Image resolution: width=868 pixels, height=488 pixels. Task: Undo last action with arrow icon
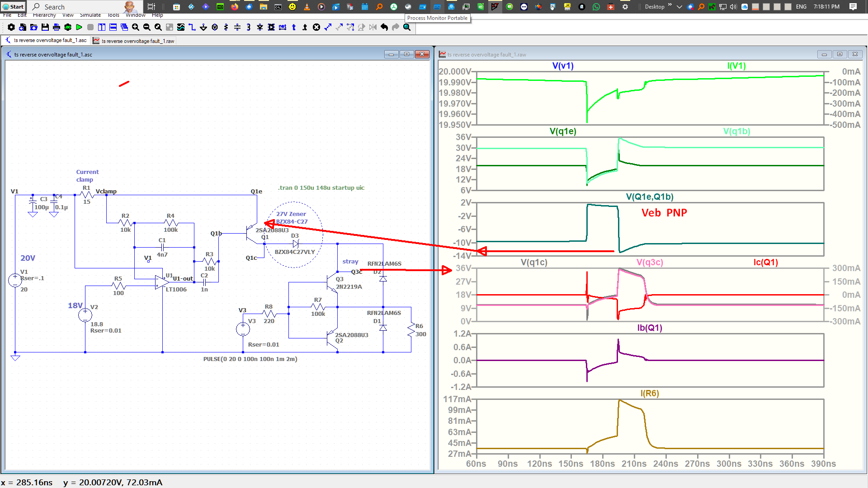[384, 27]
